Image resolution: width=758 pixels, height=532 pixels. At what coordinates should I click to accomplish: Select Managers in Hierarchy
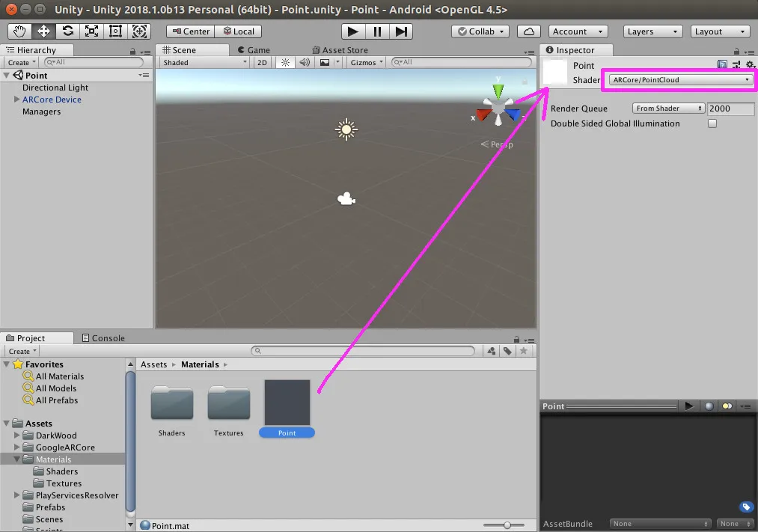pos(42,111)
